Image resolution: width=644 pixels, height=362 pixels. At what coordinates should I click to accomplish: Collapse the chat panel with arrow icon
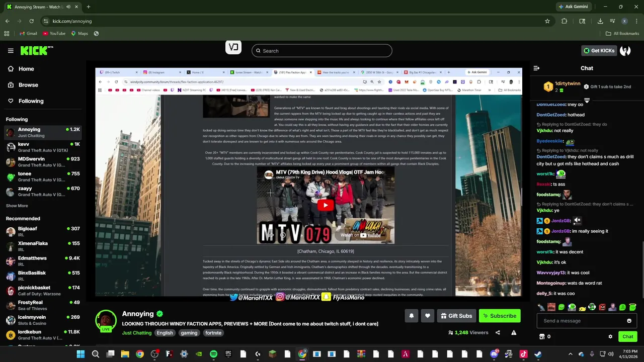click(536, 68)
